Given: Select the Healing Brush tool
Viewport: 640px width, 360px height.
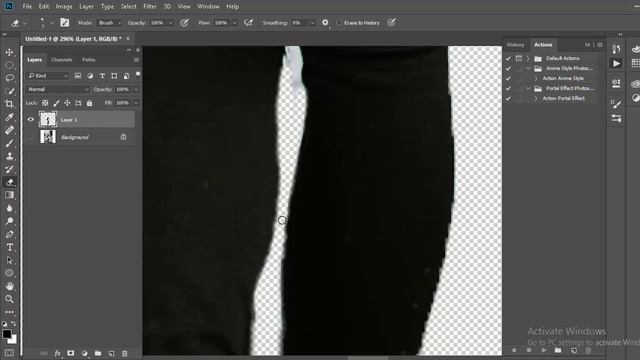Looking at the screenshot, I should coord(9,130).
